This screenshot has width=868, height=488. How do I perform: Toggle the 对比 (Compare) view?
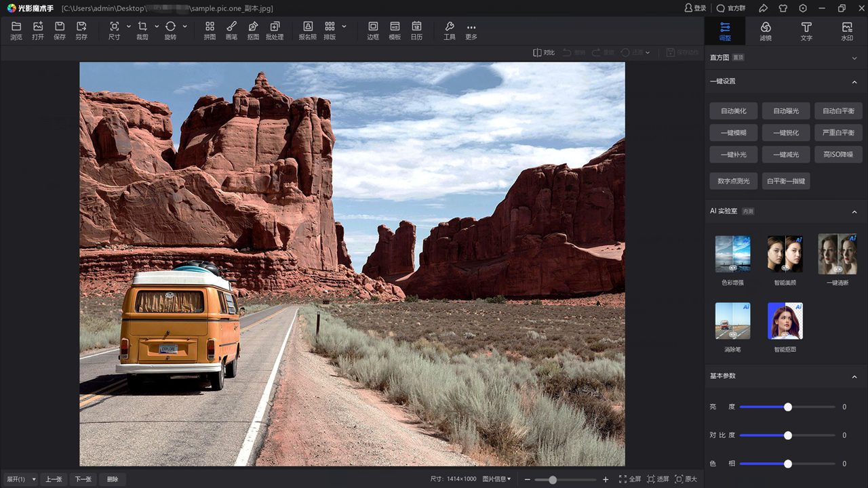pyautogui.click(x=544, y=52)
